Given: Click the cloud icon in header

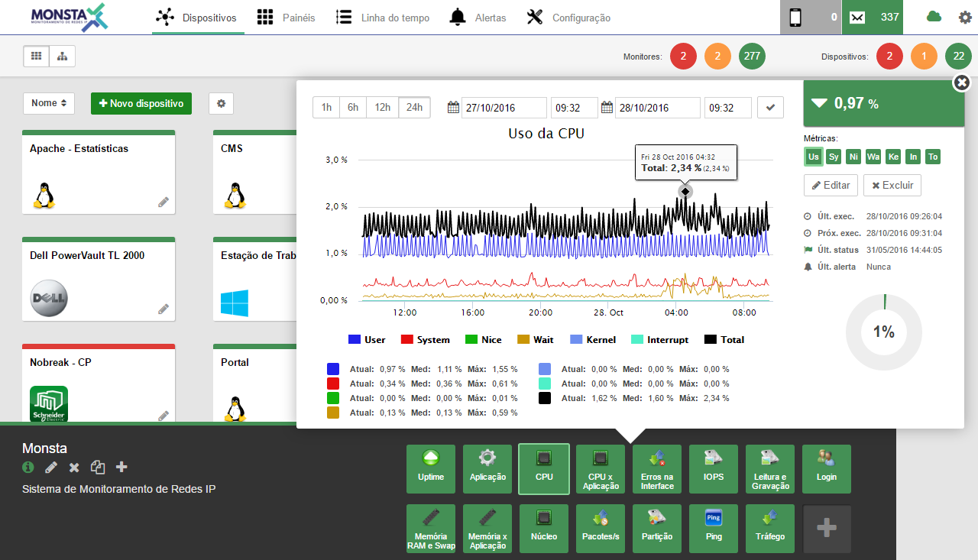Looking at the screenshot, I should click(934, 17).
